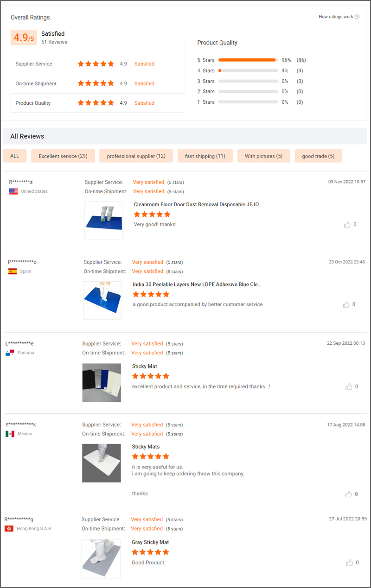
Task: Thumbs-up the Sticky Mats review from Mexico
Action: [349, 494]
